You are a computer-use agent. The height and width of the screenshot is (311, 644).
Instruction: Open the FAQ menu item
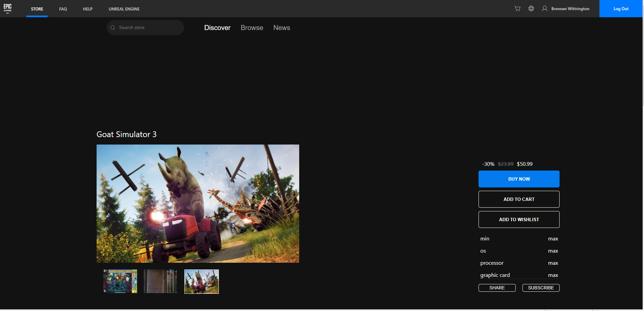coord(63,9)
